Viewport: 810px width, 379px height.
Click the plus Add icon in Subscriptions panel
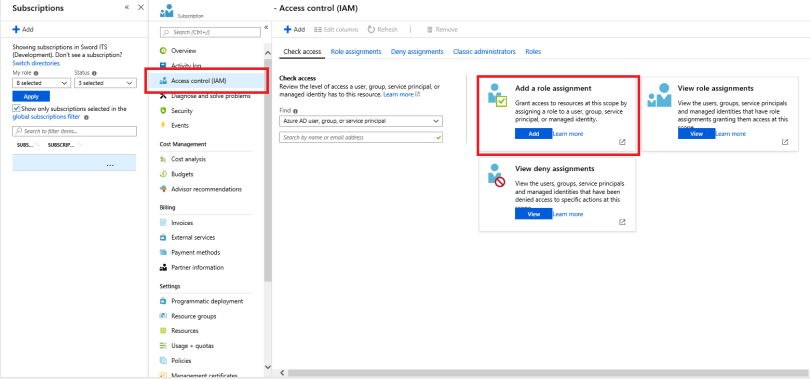tap(16, 29)
